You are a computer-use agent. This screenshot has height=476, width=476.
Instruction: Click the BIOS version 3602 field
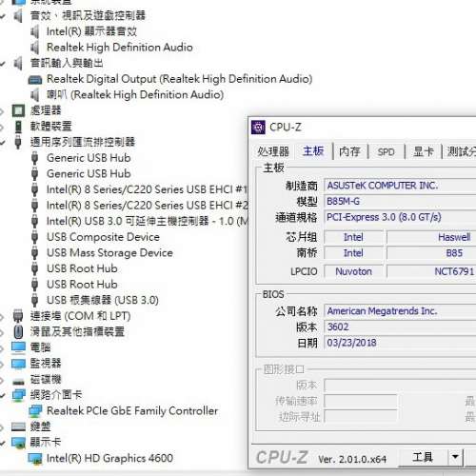[x=400, y=327]
